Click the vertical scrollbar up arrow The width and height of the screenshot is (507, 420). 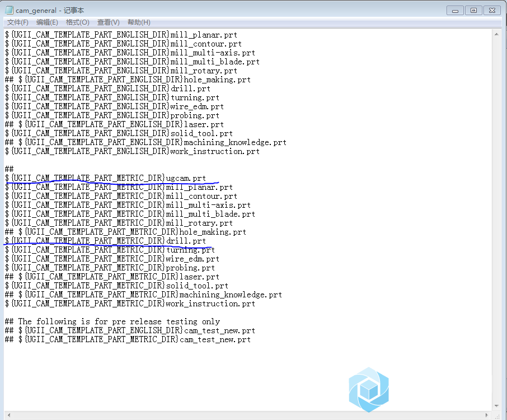496,34
